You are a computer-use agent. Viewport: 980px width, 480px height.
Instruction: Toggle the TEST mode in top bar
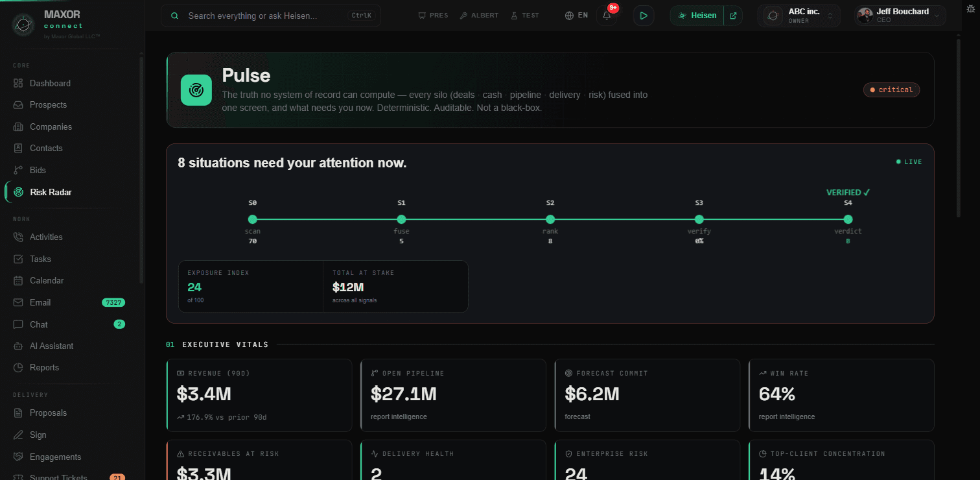525,16
